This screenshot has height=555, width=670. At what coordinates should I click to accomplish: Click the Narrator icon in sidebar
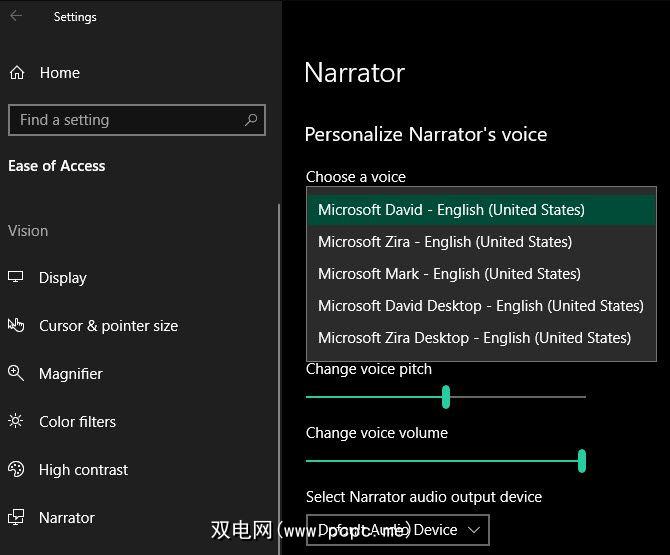[x=16, y=518]
